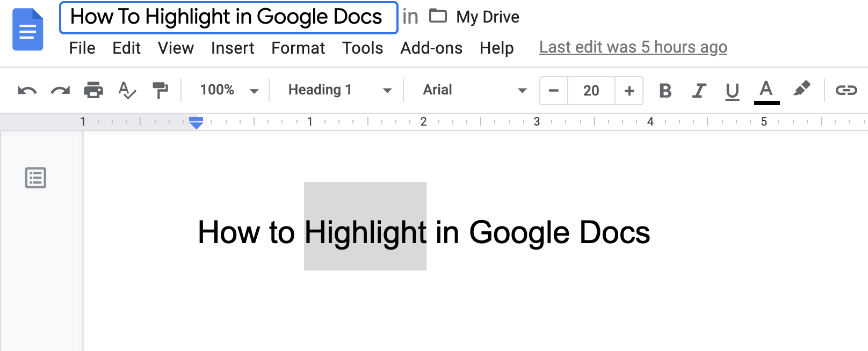This screenshot has height=351, width=868.
Task: Decrease font size with minus button
Action: click(x=554, y=91)
